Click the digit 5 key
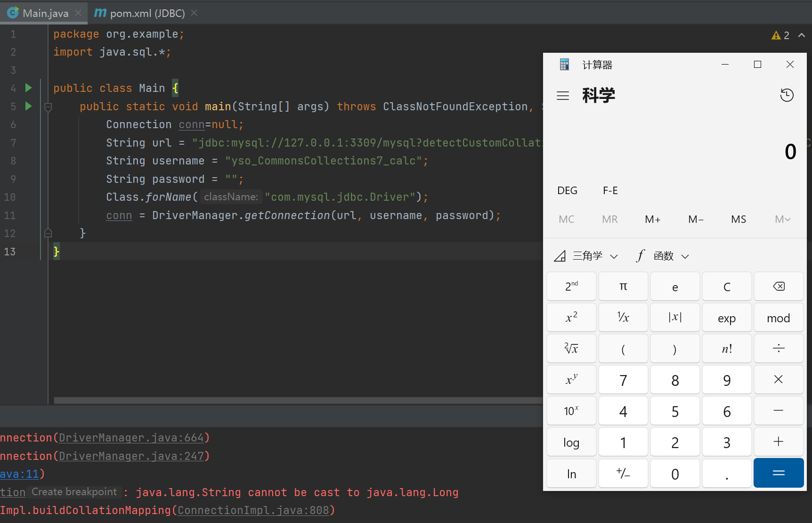This screenshot has height=523, width=812. [675, 411]
